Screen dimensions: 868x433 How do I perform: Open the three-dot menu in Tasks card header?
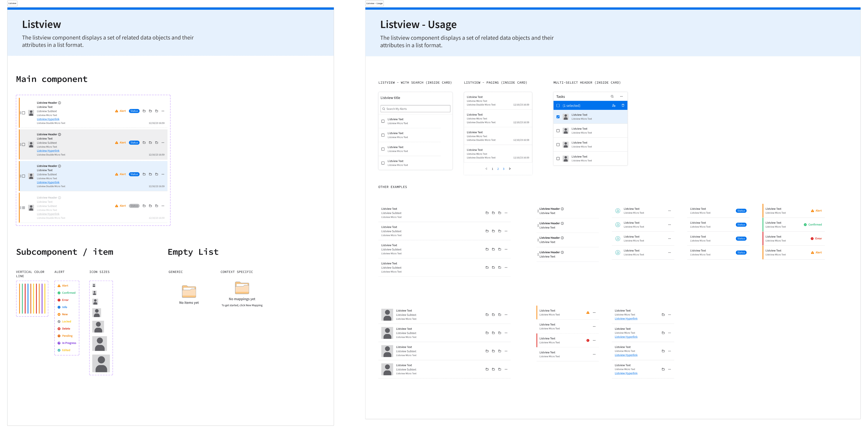pyautogui.click(x=621, y=96)
